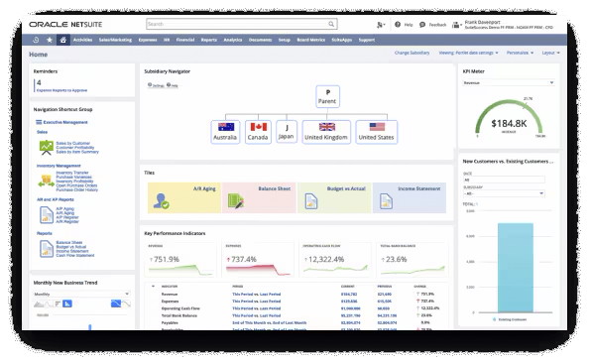
Task: Open the KPI Meter Revenue dropdown
Action: coord(509,82)
